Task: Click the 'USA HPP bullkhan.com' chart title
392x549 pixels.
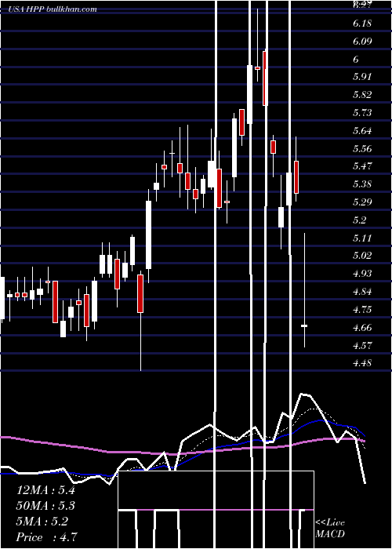Action: pos(53,9)
